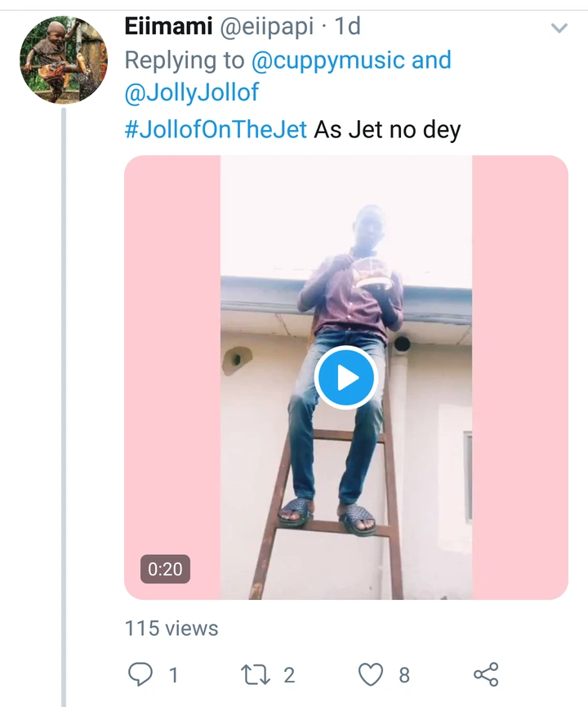Open Eiimami's profile avatar picture
Viewport: 588px width, 707px height.
pos(63,60)
